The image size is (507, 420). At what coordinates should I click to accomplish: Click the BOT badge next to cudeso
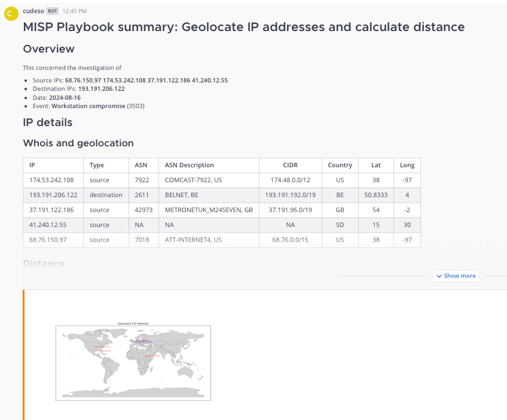pos(53,11)
